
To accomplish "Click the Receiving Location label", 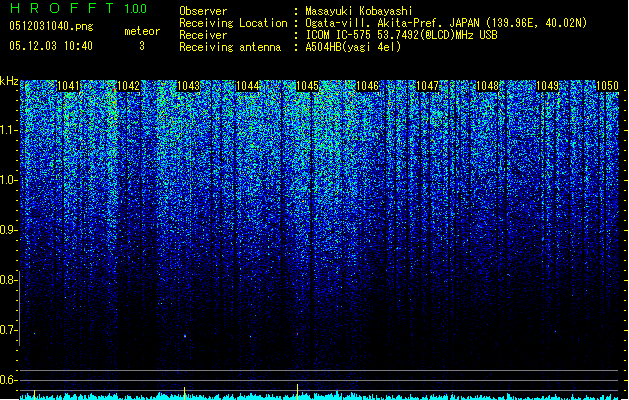I will 233,23.
